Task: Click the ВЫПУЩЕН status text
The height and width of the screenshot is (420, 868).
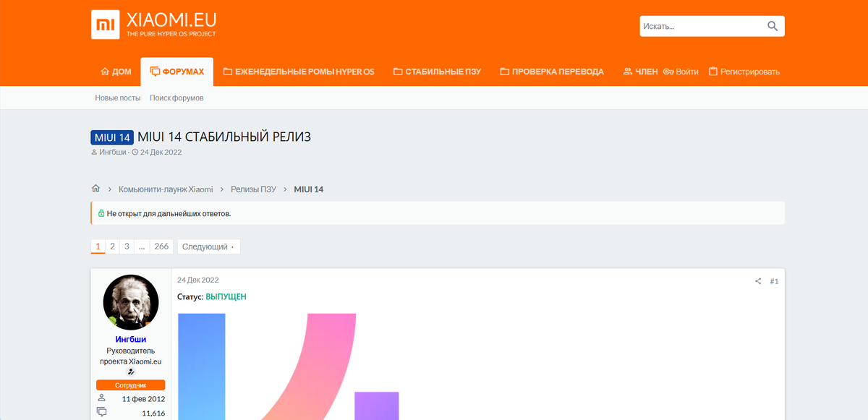Action: [x=226, y=297]
